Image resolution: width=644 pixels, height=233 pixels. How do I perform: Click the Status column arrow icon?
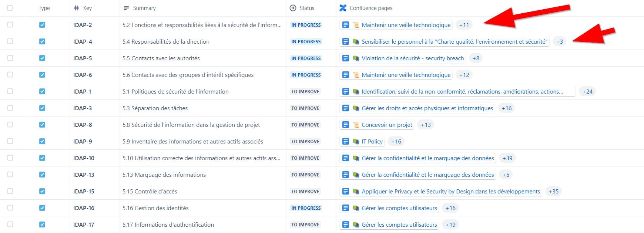[x=293, y=8]
